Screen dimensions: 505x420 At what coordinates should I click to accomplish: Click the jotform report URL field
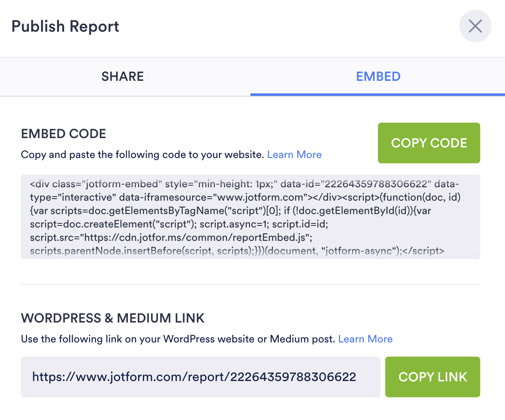(194, 377)
